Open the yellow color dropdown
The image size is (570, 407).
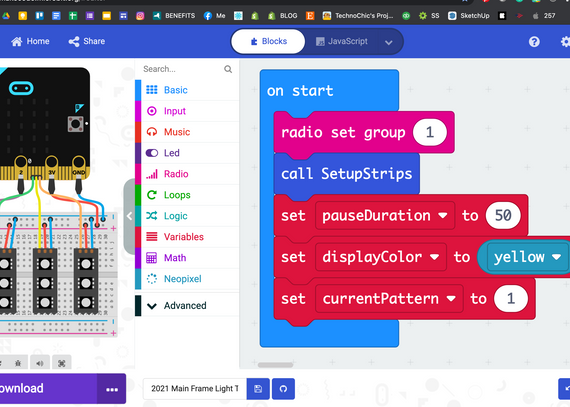pyautogui.click(x=527, y=257)
